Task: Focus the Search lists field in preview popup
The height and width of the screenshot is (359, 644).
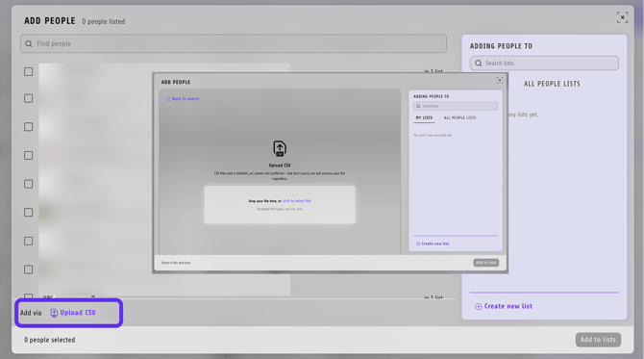Action: pos(456,106)
